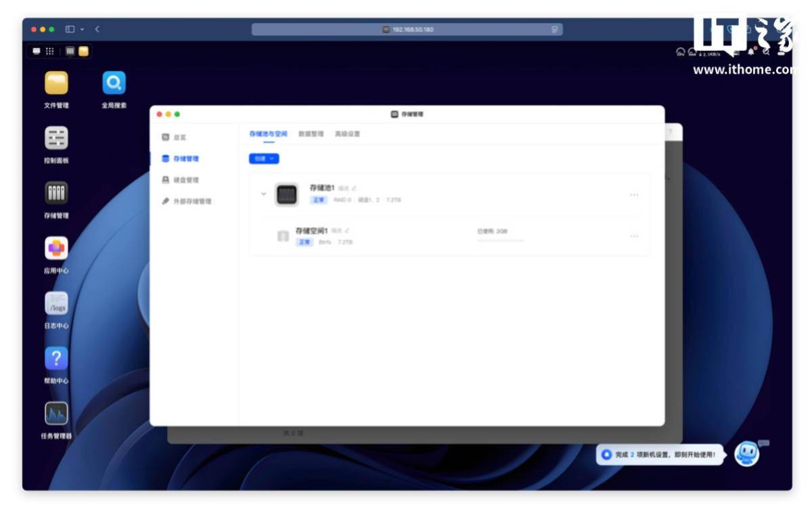This screenshot has height=515, width=812.
Task: Open more options for 存储池1
Action: [634, 195]
